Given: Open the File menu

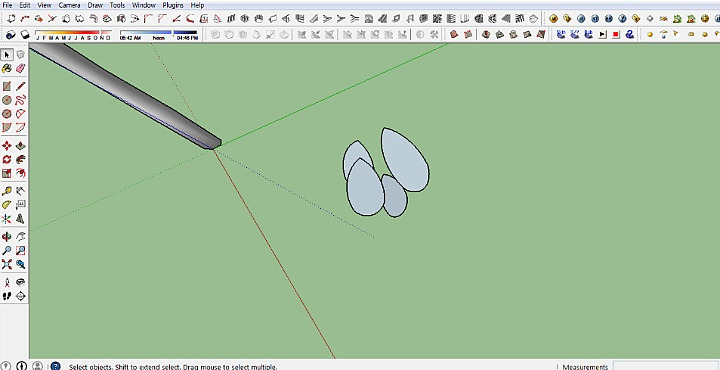Looking at the screenshot, I should (x=7, y=5).
